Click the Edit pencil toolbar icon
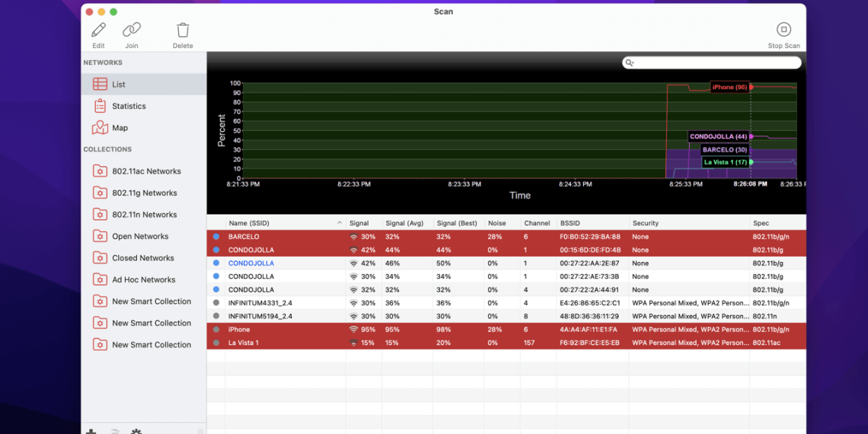Screen dimensions: 868x434 pyautogui.click(x=98, y=30)
